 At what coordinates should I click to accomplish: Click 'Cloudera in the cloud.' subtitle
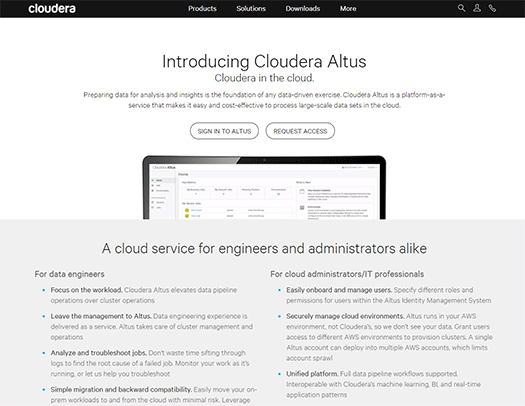[264, 78]
